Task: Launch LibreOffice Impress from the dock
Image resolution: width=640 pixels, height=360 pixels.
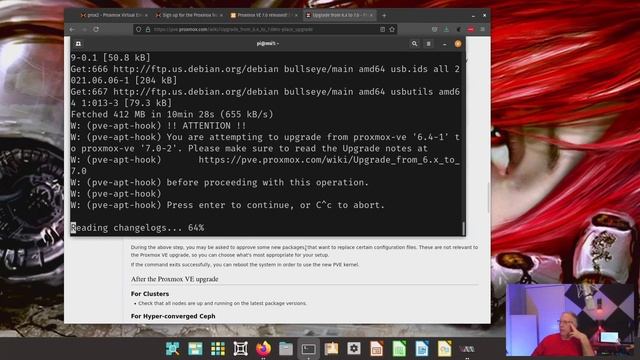Action: tap(376, 349)
